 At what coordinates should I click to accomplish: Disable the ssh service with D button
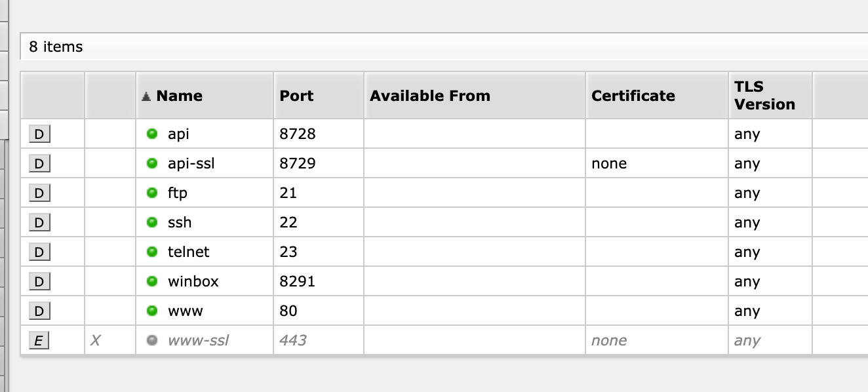[39, 223]
